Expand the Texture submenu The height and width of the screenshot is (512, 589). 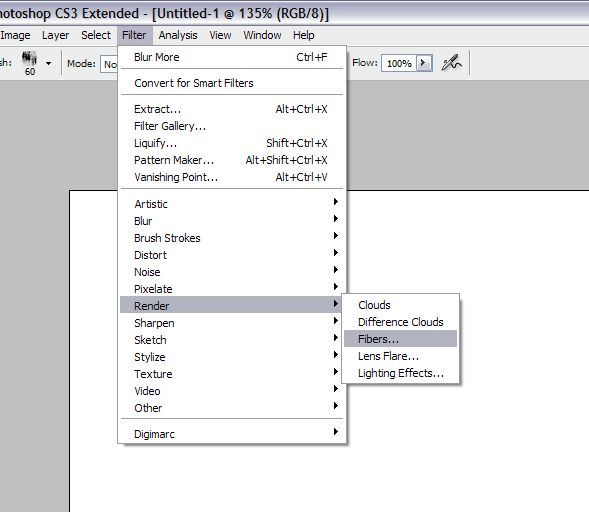click(231, 374)
